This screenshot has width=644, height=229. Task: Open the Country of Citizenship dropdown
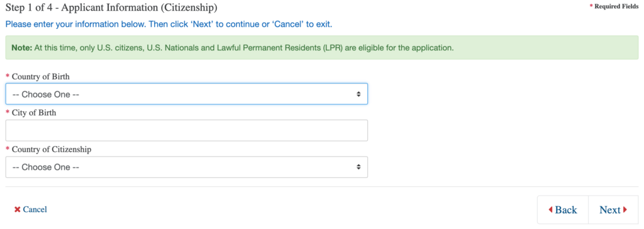pos(186,167)
